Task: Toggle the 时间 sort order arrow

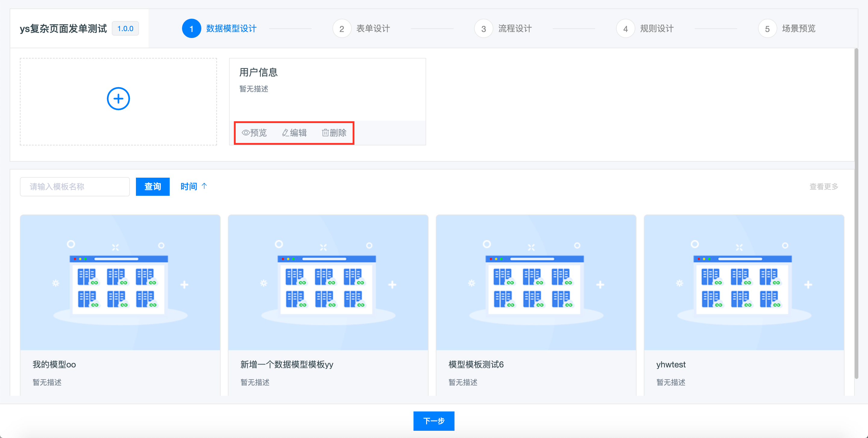Action: 204,186
